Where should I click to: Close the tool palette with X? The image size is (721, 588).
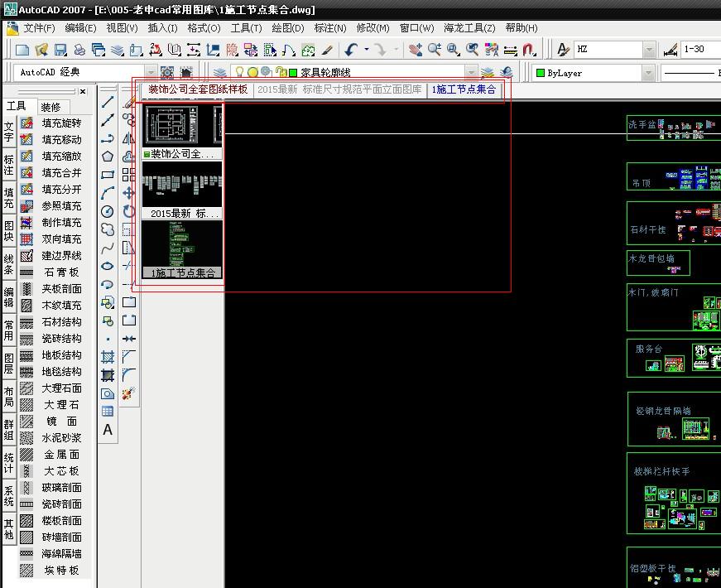click(83, 92)
